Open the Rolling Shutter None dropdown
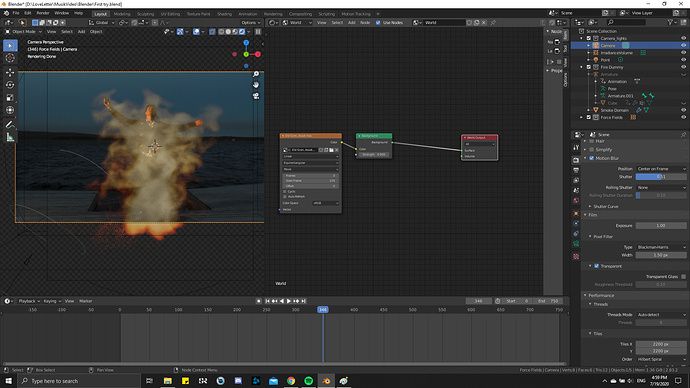This screenshot has height=388, width=690. coord(661,187)
